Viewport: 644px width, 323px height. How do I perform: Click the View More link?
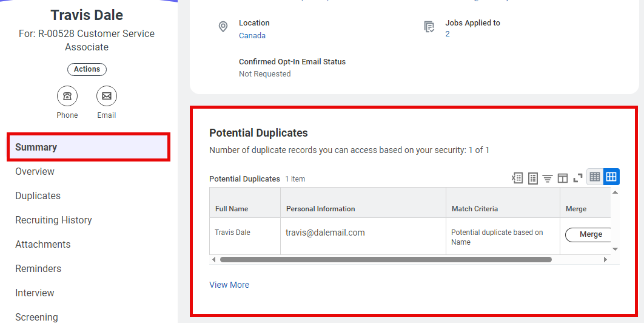click(229, 285)
